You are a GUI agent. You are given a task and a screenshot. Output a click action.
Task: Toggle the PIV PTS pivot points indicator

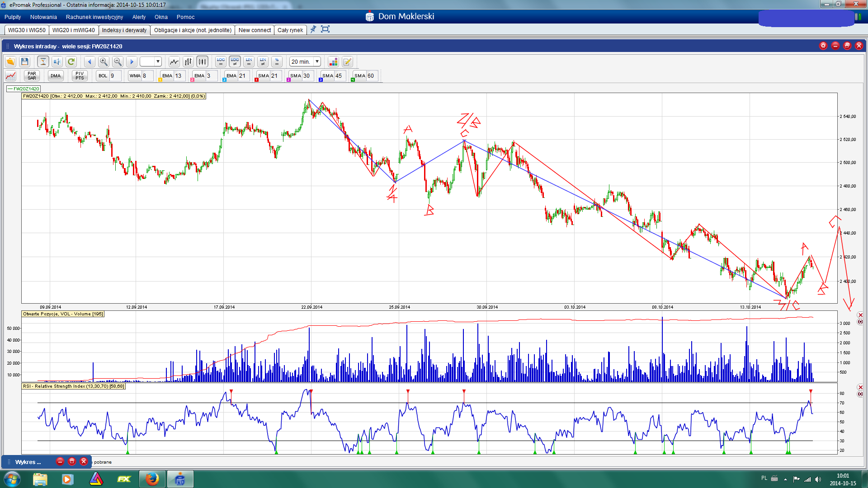[80, 76]
